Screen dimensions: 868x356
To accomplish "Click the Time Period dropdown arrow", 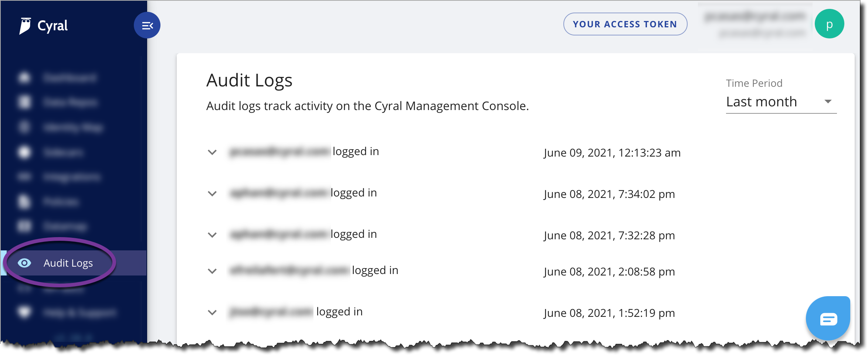I will pos(828,102).
